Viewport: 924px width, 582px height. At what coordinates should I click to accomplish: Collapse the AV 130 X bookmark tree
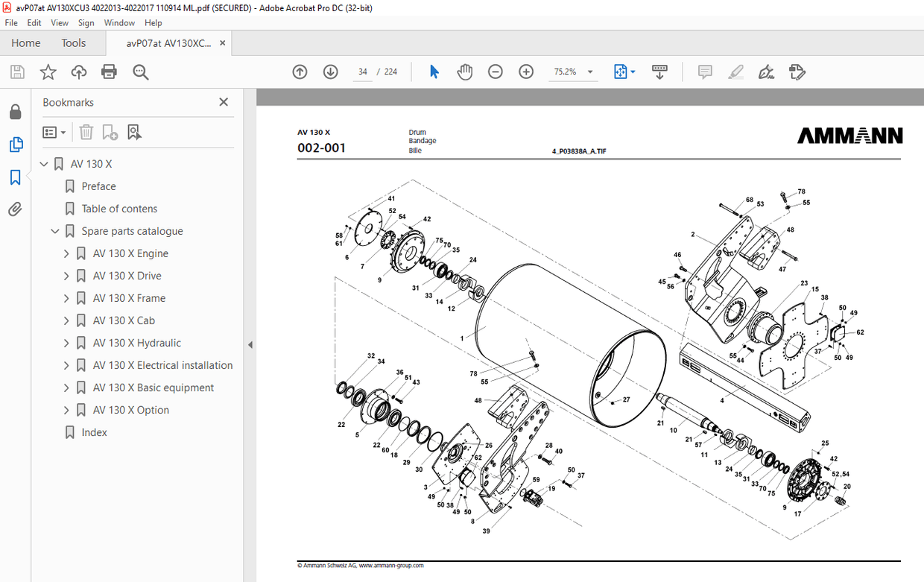pyautogui.click(x=43, y=163)
